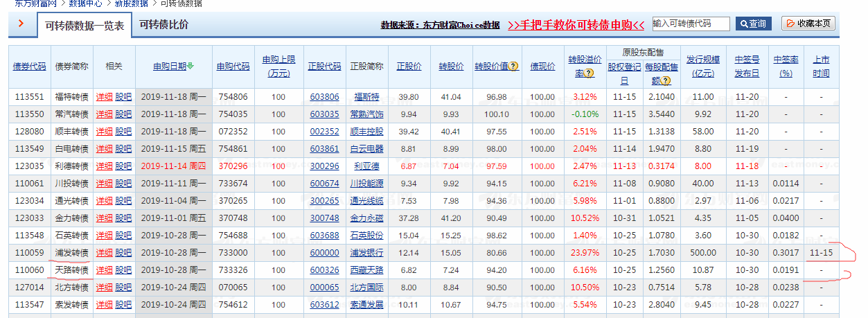Click 东方财富Choice数据 source link
868x318 pixels.
[x=440, y=25]
